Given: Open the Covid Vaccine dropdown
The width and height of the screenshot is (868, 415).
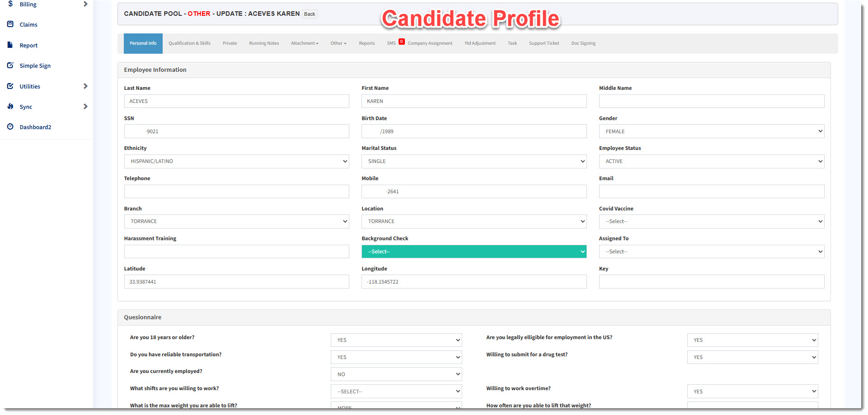Looking at the screenshot, I should [711, 221].
